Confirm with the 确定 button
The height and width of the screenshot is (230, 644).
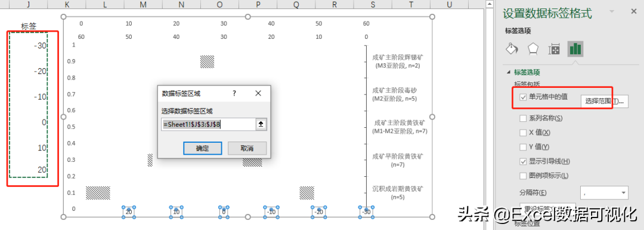click(x=203, y=149)
